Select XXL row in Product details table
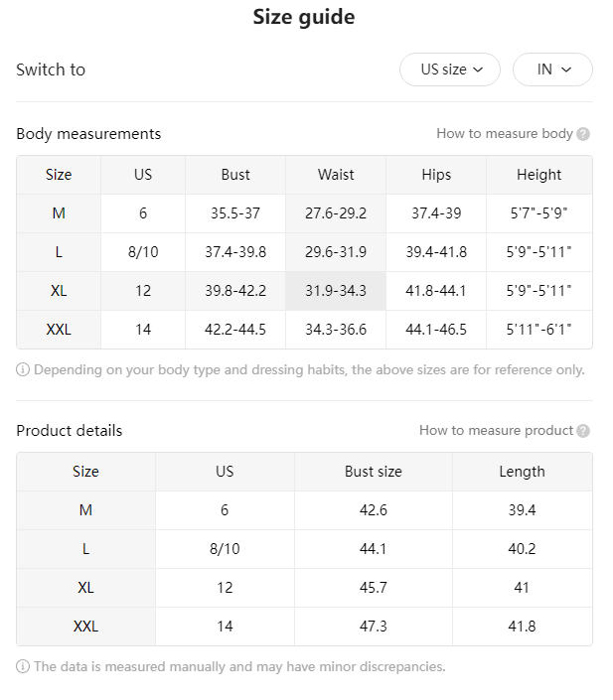The image size is (613, 700). tap(304, 627)
